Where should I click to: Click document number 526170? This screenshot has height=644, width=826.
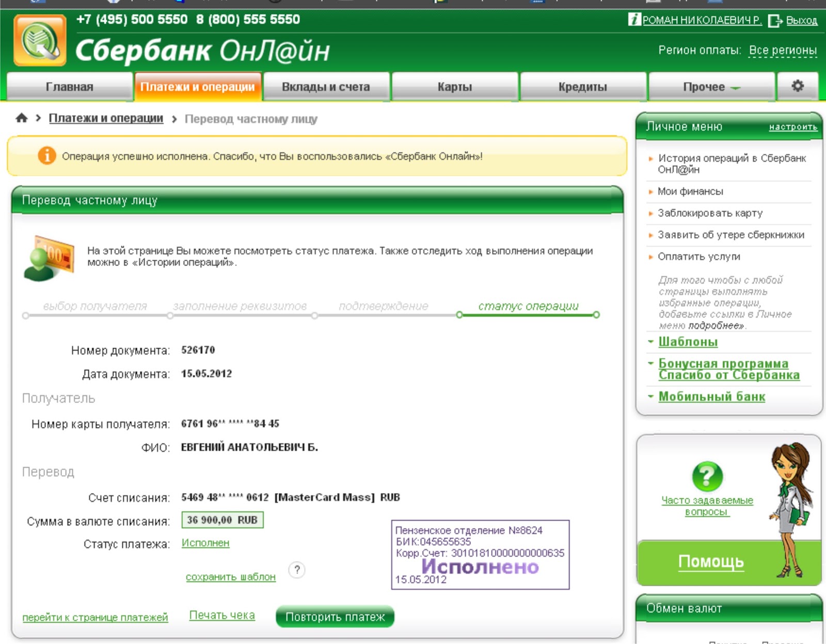pyautogui.click(x=198, y=350)
